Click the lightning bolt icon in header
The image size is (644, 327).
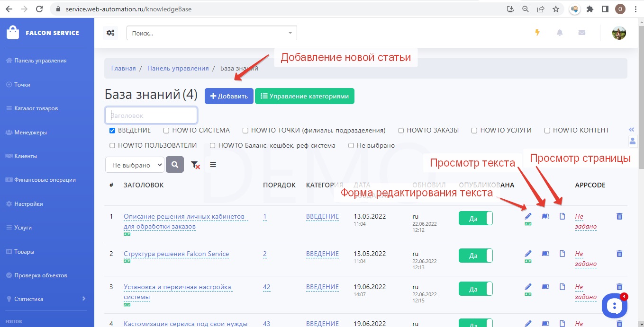[x=537, y=33]
